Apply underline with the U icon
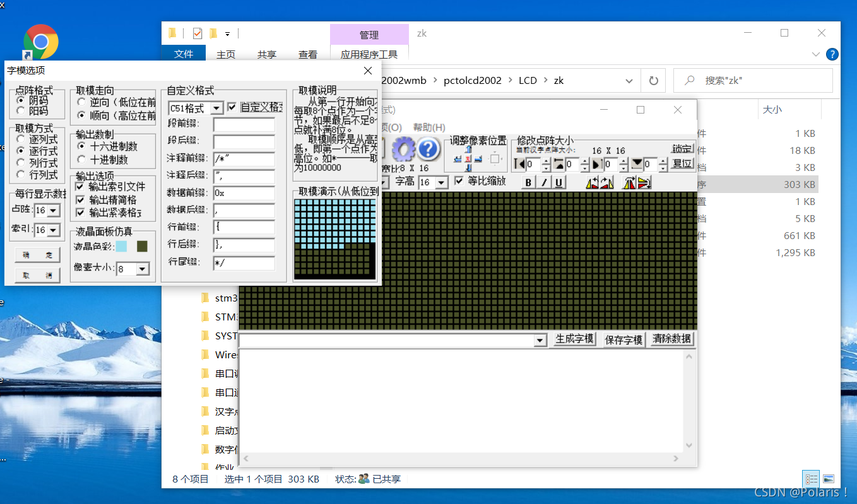The height and width of the screenshot is (504, 857). [559, 182]
